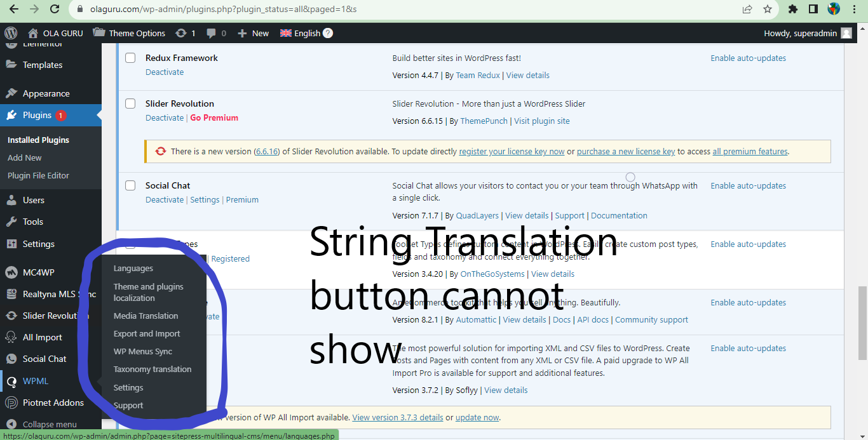The width and height of the screenshot is (868, 440).
Task: Open the Howdy, superadmin account menu
Action: tap(808, 33)
